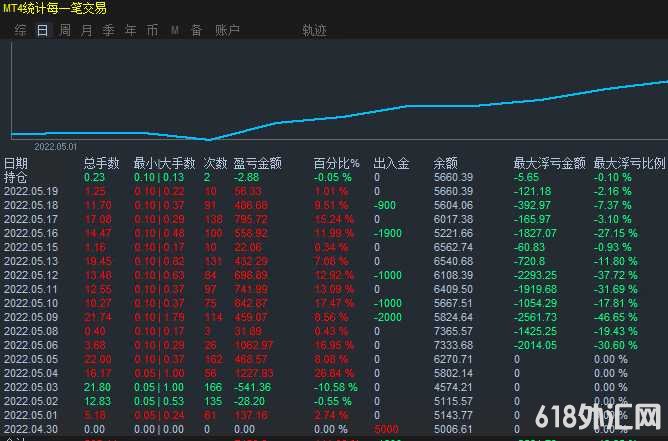Switch to the 月 monthly tab

(x=87, y=30)
